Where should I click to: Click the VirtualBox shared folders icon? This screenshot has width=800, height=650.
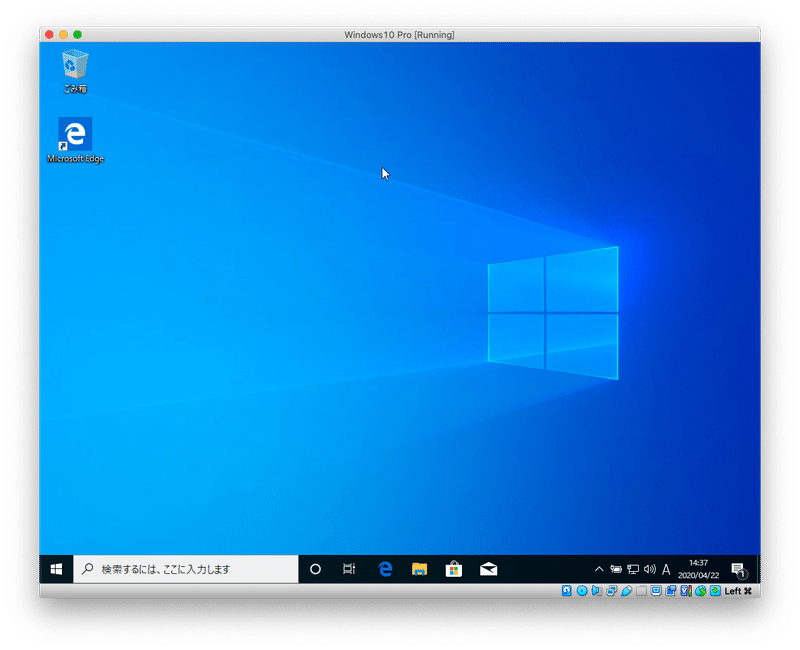pyautogui.click(x=641, y=590)
